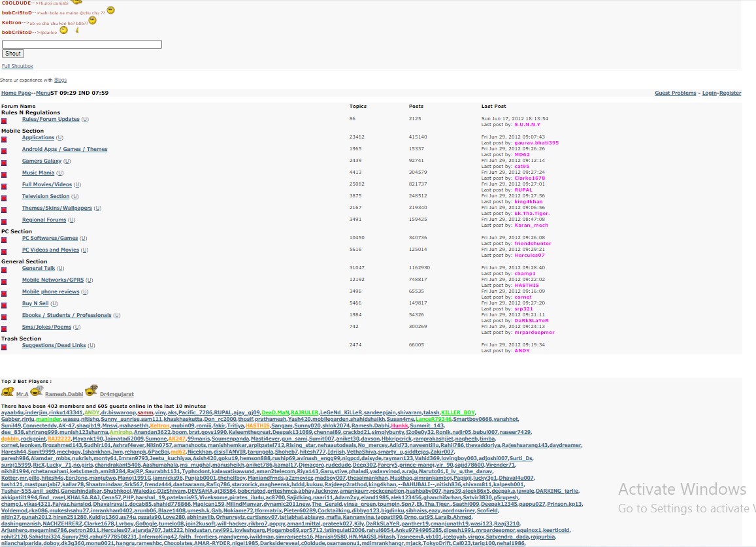Click the trophy icon next to Ramesh.Dabhi
The image size is (756, 547).
[x=37, y=391]
